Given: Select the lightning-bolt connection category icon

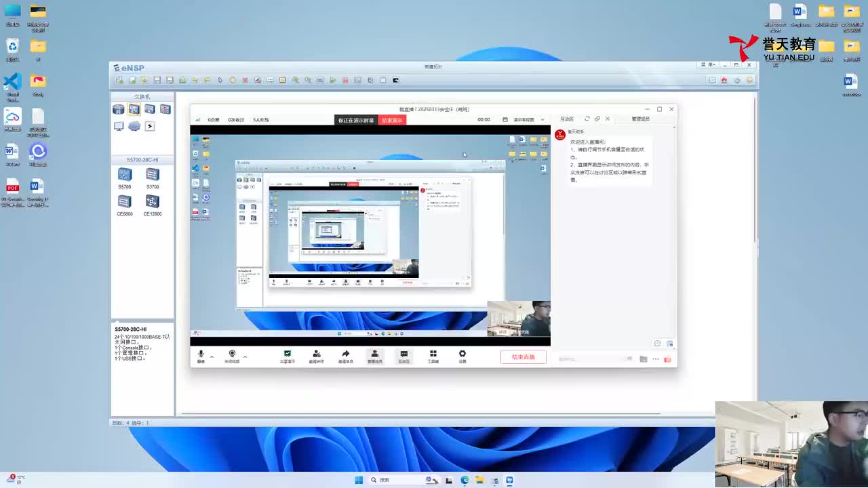Looking at the screenshot, I should 150,126.
